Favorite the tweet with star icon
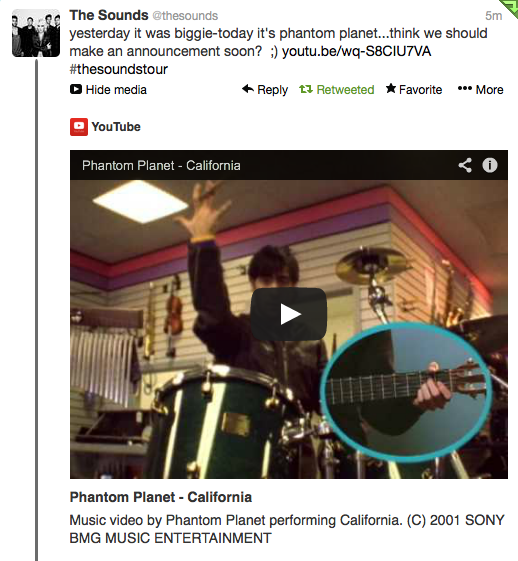Image resolution: width=518 pixels, height=561 pixels. [391, 88]
